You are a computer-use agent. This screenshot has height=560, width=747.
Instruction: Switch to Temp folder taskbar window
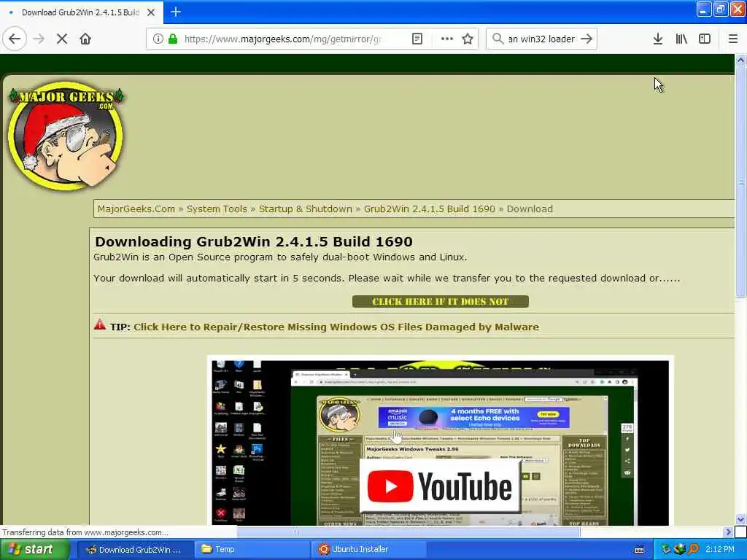point(252,550)
